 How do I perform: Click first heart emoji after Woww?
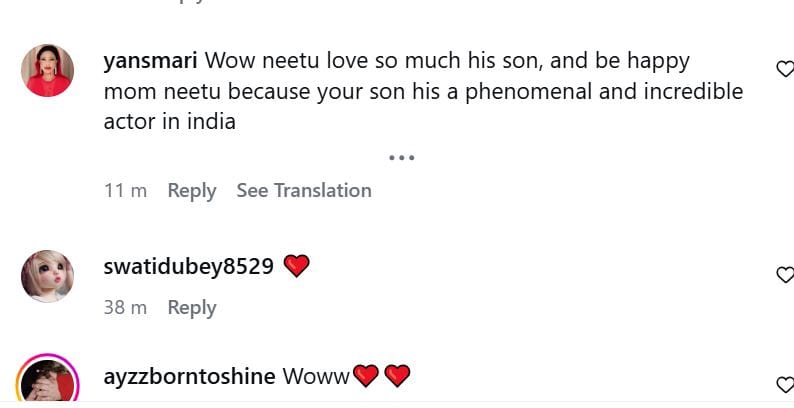pyautogui.click(x=366, y=376)
